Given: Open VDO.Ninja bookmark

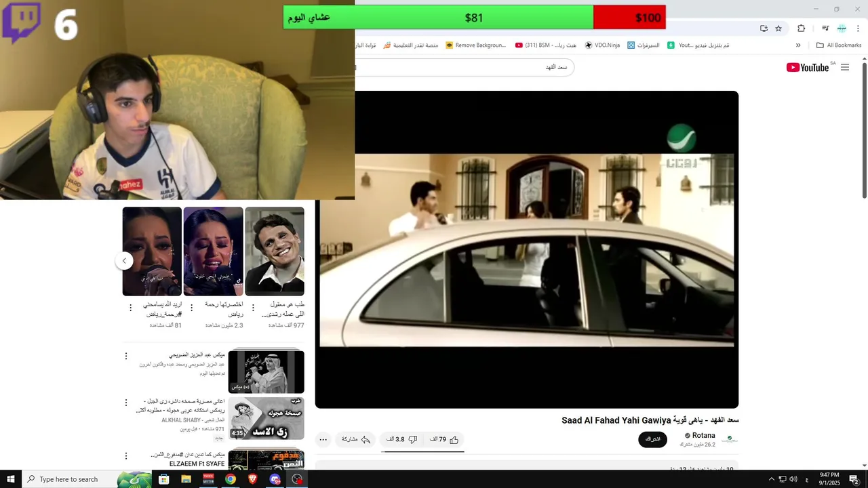Looking at the screenshot, I should pos(602,45).
